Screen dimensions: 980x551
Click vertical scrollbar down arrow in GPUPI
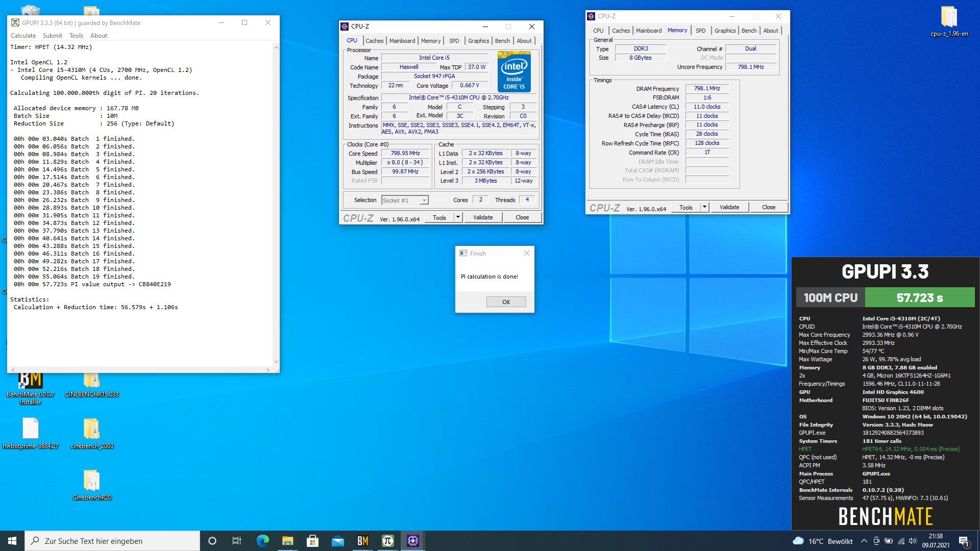tap(276, 362)
